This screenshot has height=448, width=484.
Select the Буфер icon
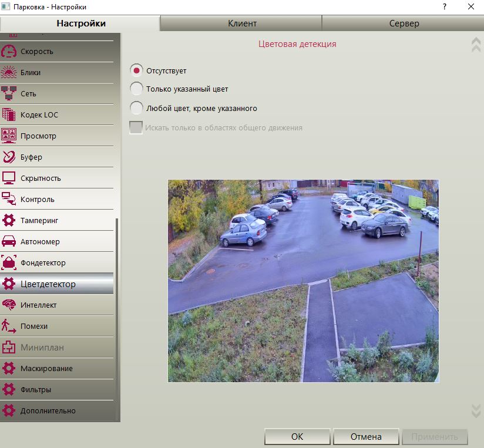click(9, 157)
